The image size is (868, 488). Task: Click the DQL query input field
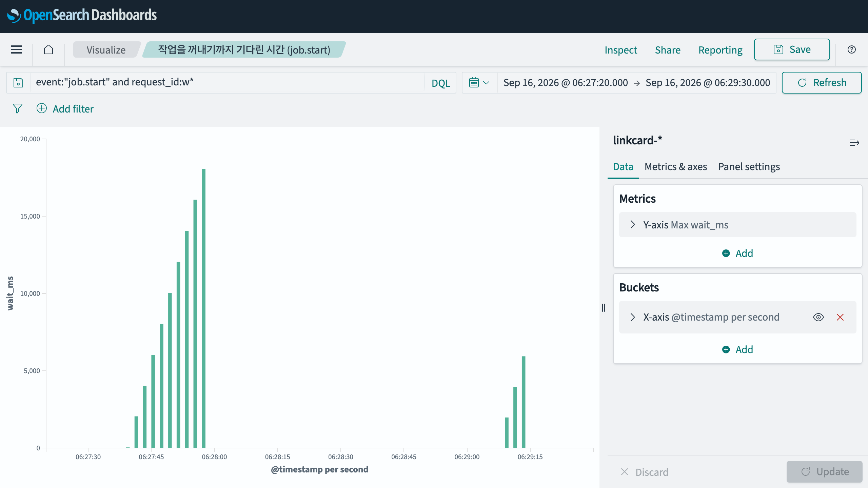pyautogui.click(x=227, y=82)
